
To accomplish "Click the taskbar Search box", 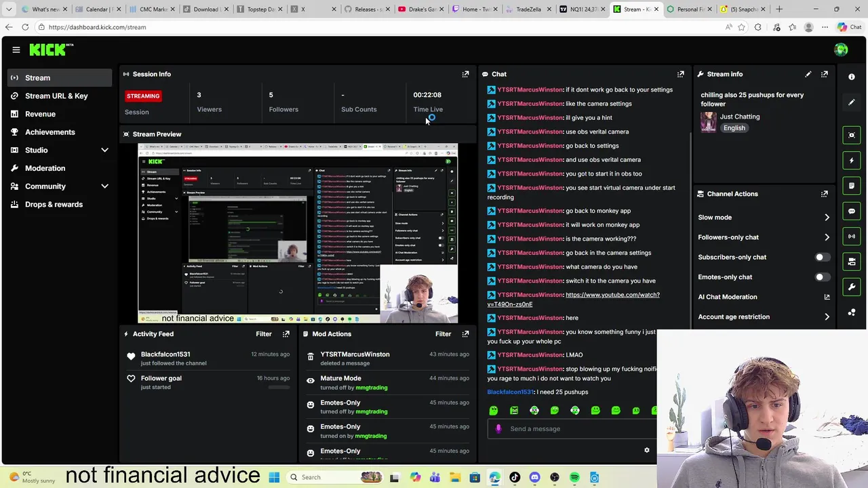I will pyautogui.click(x=336, y=477).
